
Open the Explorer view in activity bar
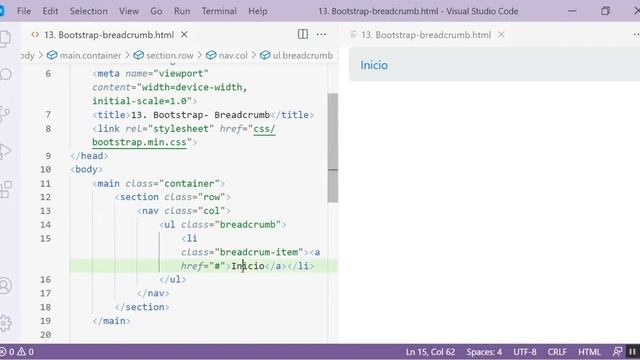tap(5, 39)
